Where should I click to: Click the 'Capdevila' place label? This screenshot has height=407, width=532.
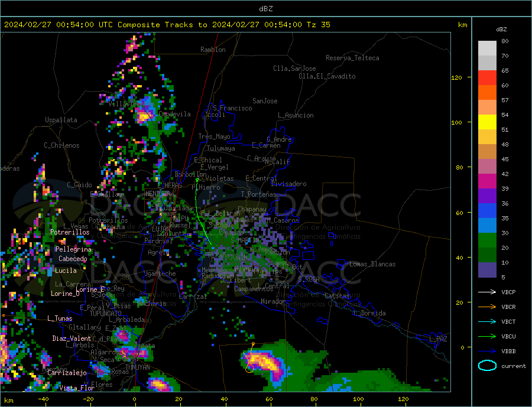(x=174, y=114)
